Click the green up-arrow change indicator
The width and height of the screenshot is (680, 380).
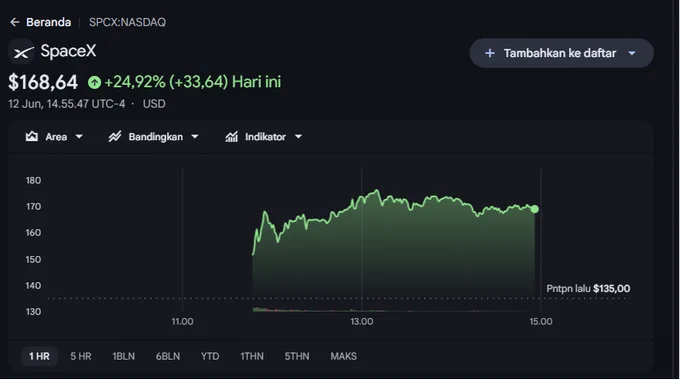(94, 82)
